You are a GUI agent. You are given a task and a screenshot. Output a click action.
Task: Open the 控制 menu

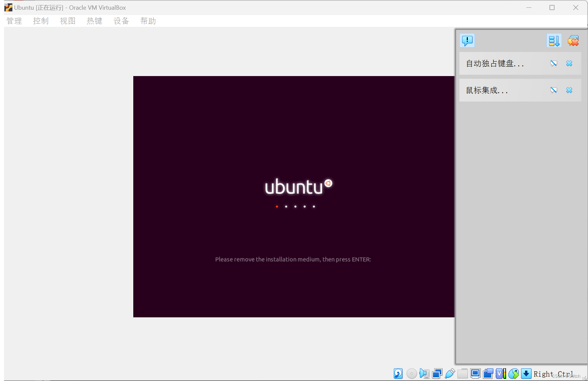coord(41,21)
